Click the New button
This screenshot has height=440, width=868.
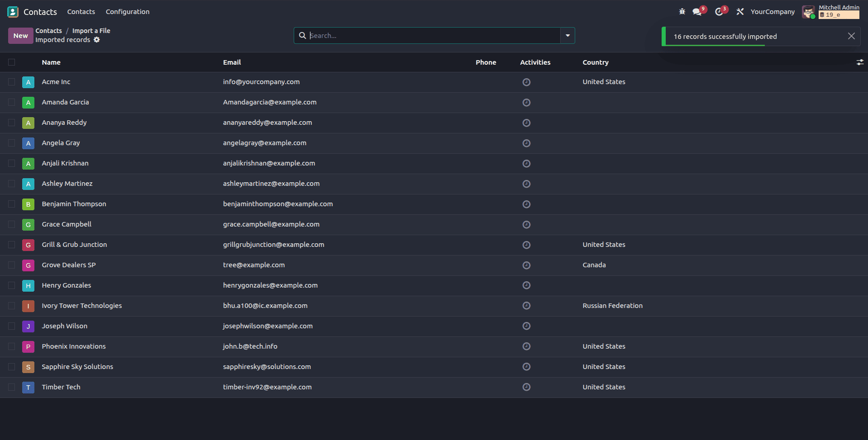point(20,35)
